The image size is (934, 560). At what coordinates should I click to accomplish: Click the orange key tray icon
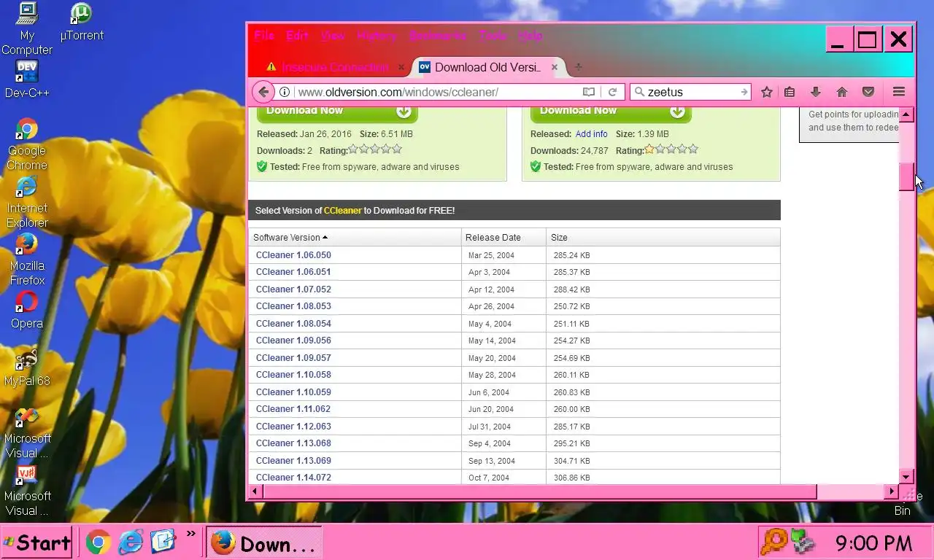tap(773, 542)
